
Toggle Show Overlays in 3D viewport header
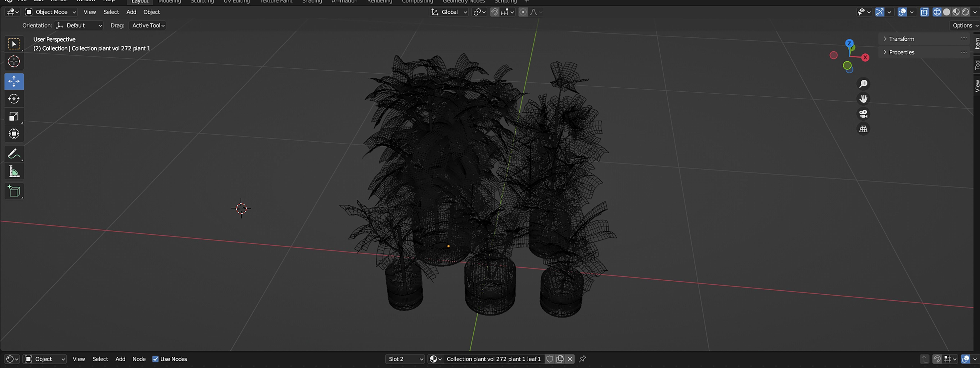[902, 12]
